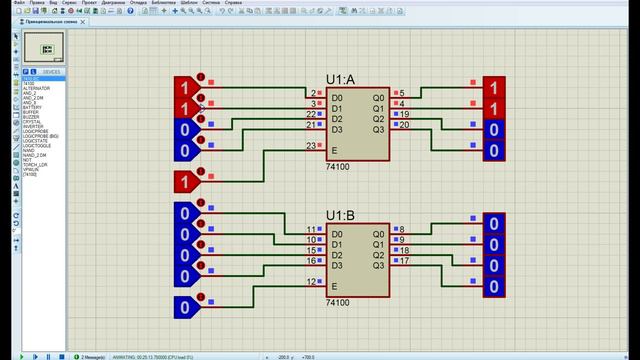Select the 2D Box drawing tool
Screen dimensions: 640x360
click(16, 155)
